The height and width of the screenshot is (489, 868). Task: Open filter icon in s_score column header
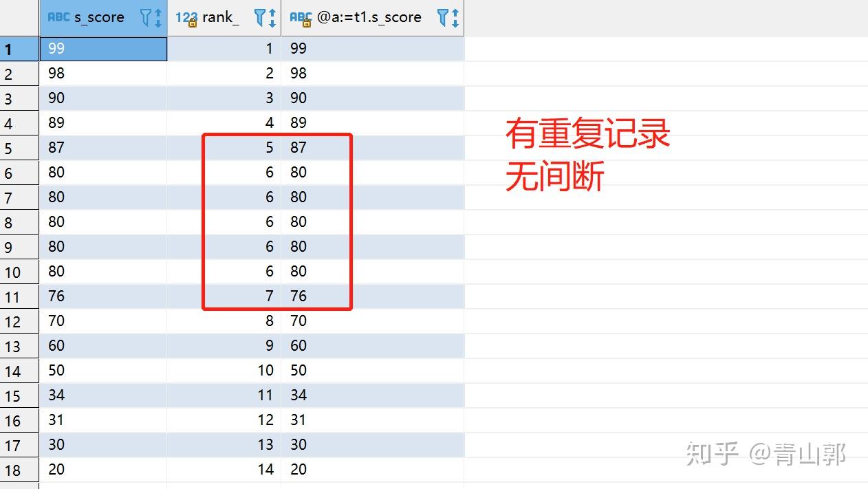pos(146,17)
